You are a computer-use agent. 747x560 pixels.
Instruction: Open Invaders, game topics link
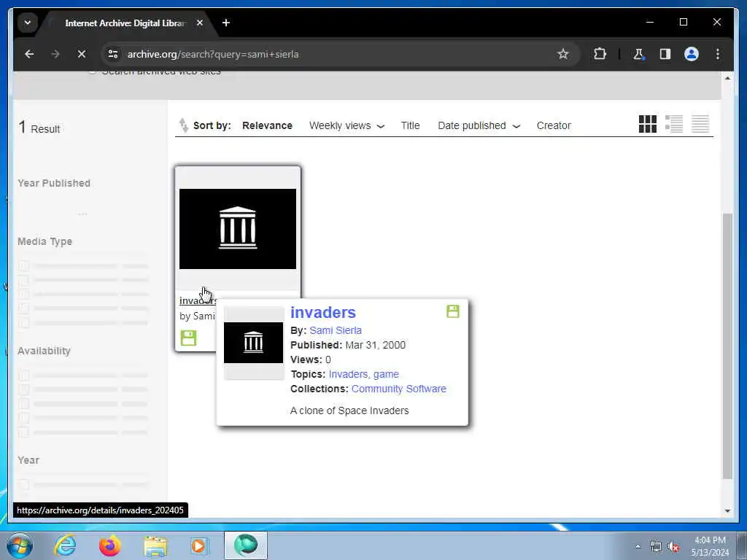click(x=363, y=374)
